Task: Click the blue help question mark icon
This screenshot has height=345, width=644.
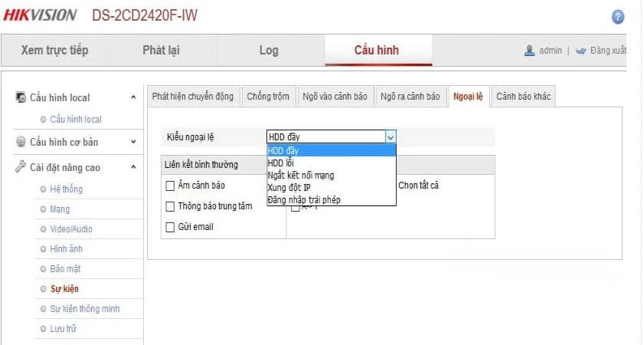Action: coord(618,17)
